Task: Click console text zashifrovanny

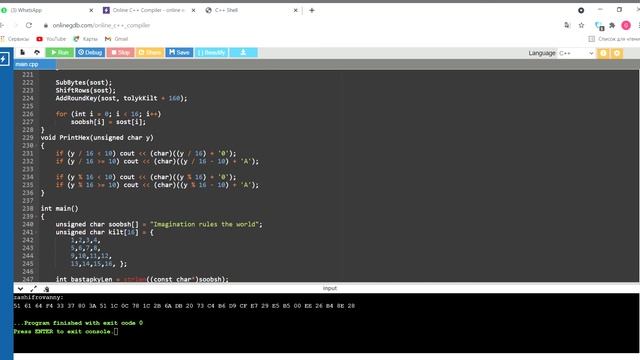Action: point(38,298)
